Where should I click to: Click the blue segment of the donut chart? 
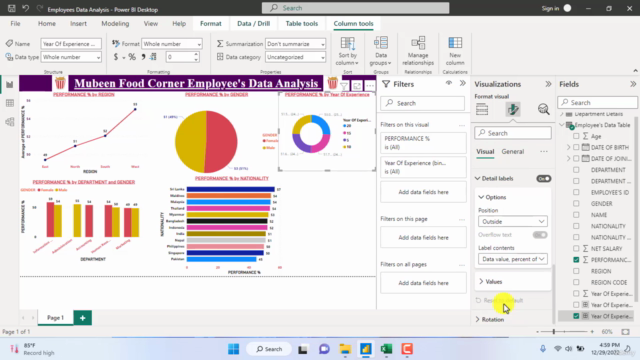point(323,124)
